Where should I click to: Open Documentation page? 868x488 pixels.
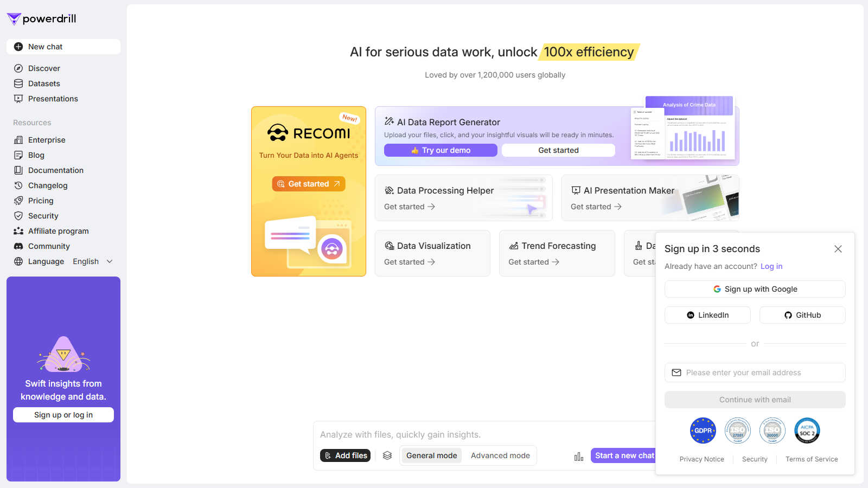coord(63,170)
